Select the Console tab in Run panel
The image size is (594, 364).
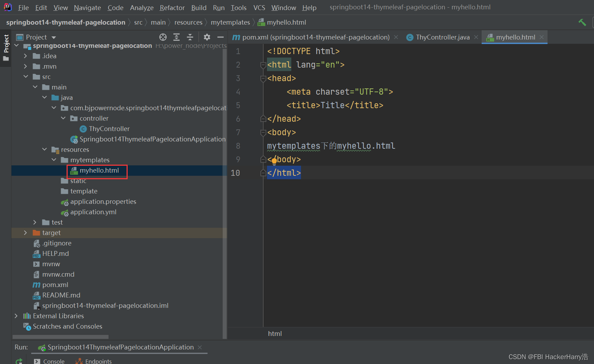(49, 361)
